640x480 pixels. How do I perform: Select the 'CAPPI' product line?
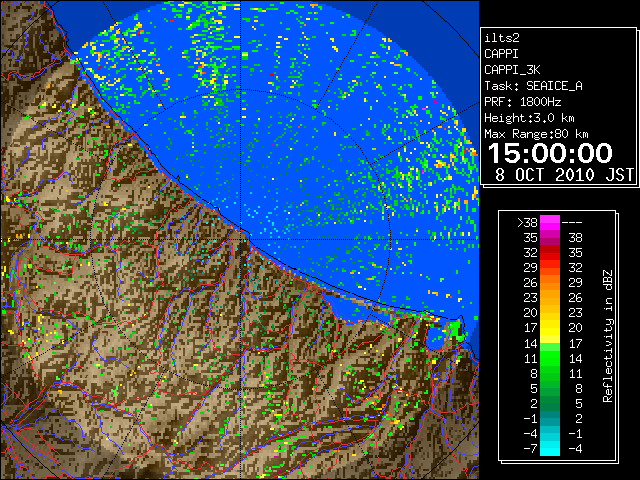(501, 54)
